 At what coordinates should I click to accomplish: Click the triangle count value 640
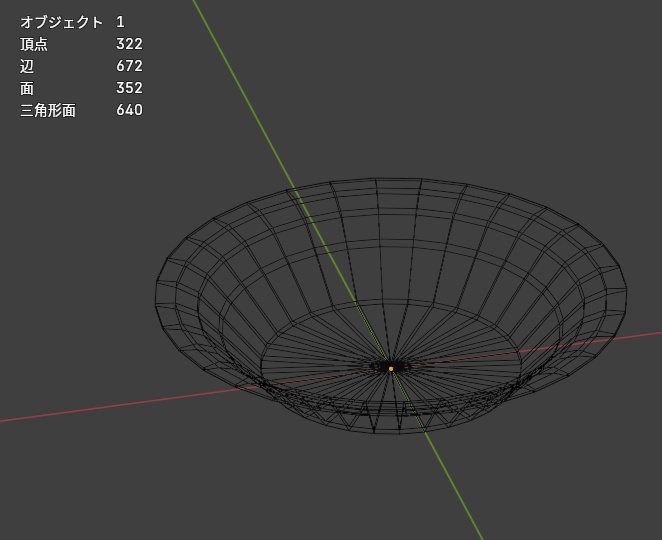coord(129,110)
